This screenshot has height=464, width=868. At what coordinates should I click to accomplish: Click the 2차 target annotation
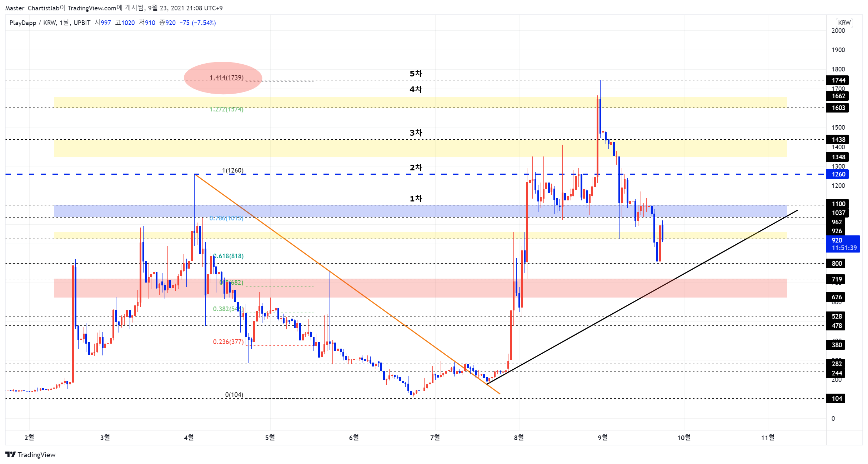pyautogui.click(x=416, y=168)
